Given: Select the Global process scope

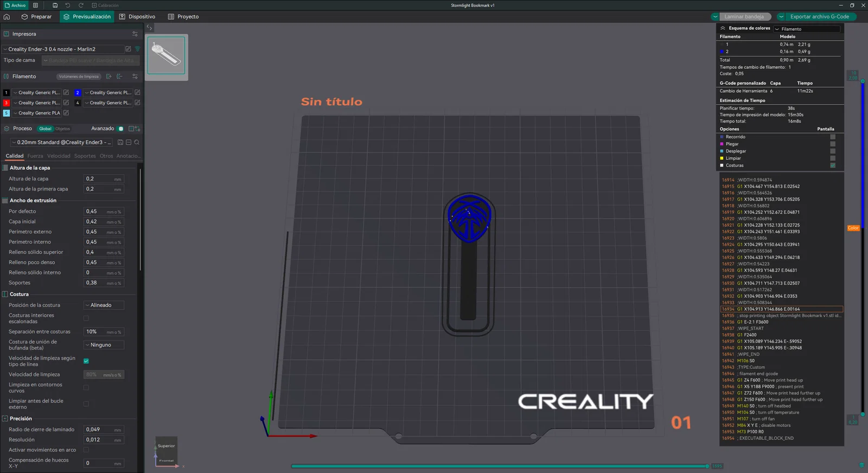Looking at the screenshot, I should [x=45, y=129].
